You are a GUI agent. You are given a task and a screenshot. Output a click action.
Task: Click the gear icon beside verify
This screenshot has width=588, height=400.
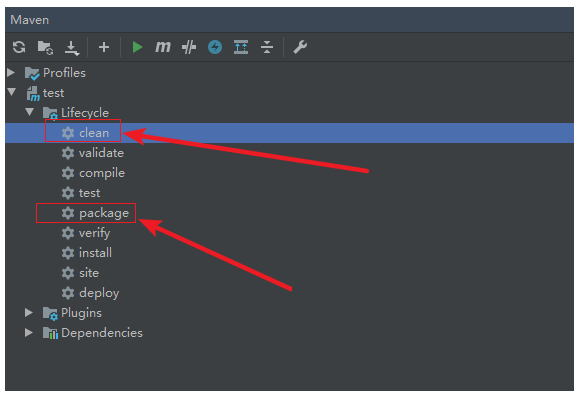[x=68, y=233]
